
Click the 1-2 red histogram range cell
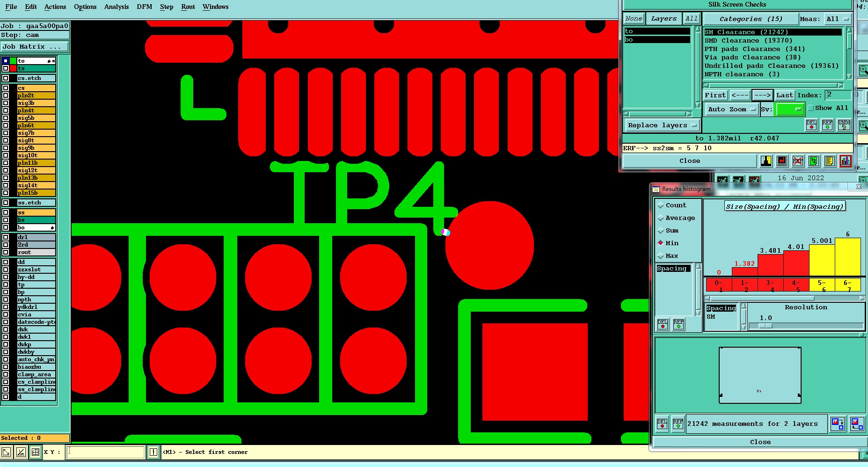point(744,285)
